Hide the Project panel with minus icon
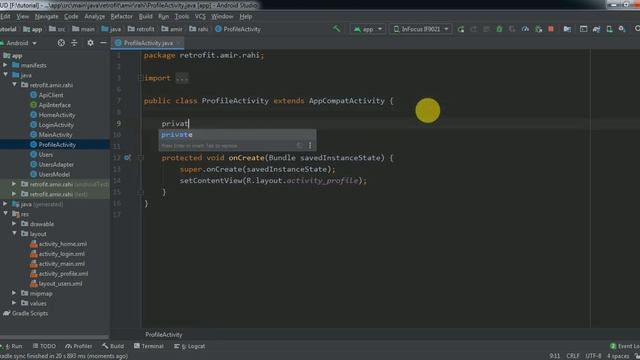Image resolution: width=640 pixels, height=360 pixels. pyautogui.click(x=103, y=42)
